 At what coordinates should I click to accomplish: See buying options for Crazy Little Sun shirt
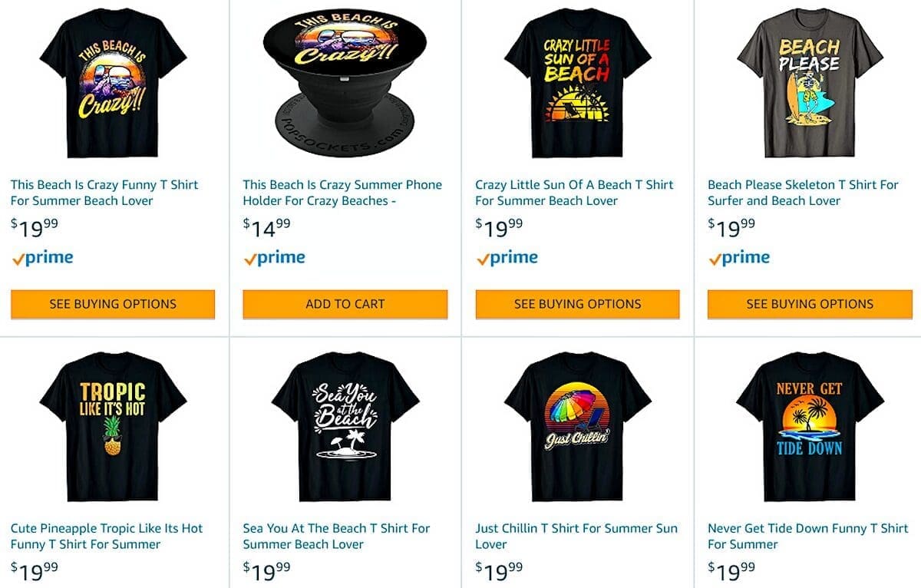click(577, 304)
